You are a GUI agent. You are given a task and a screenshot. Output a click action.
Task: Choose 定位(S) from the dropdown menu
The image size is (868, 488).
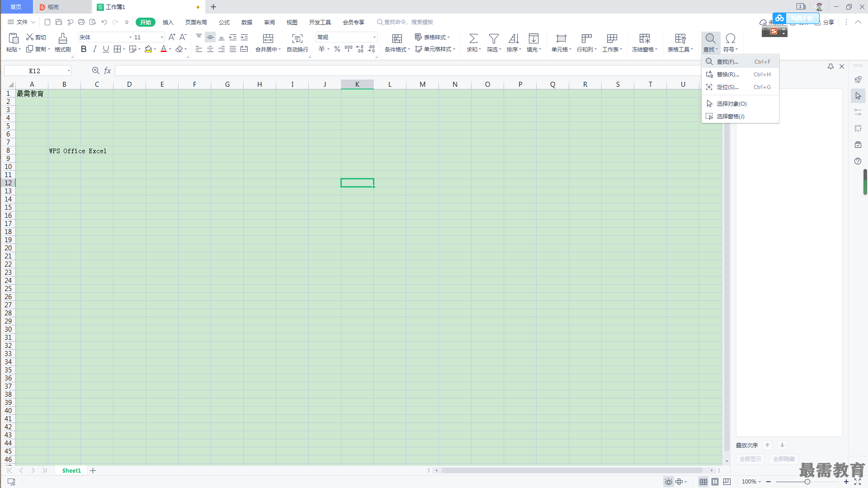coord(740,87)
